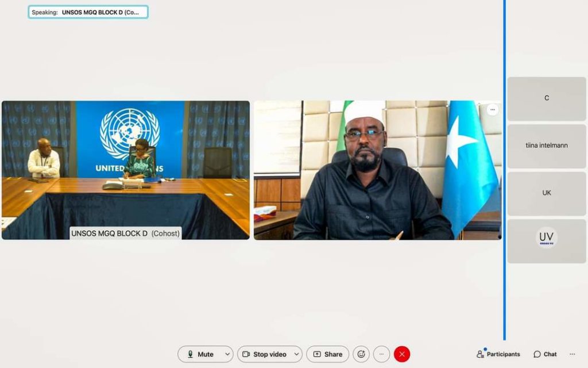Click the ellipsis on the far bottom right
This screenshot has height=368, width=588.
point(571,354)
